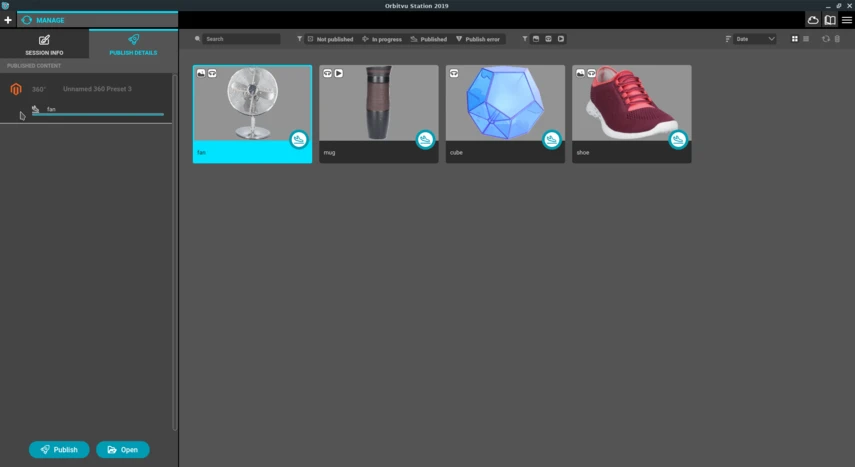Select the shoe session thumbnail
This screenshot has width=855, height=467.
(x=631, y=113)
